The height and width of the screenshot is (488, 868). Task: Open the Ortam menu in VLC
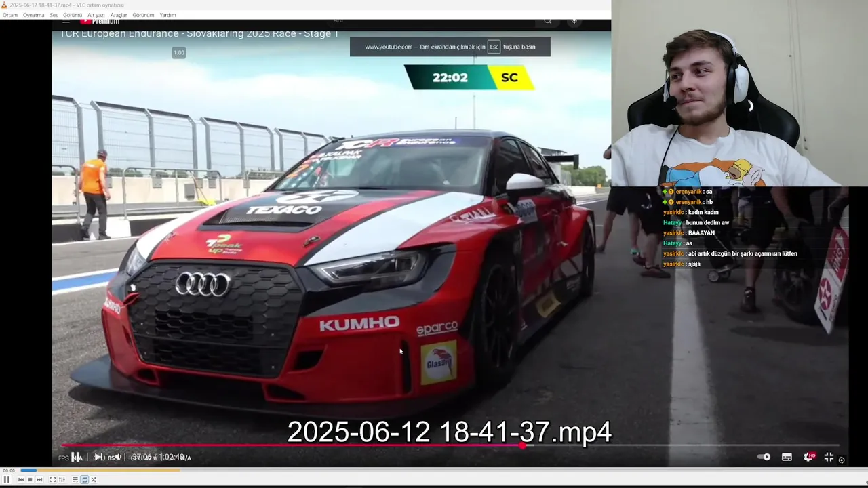point(10,15)
